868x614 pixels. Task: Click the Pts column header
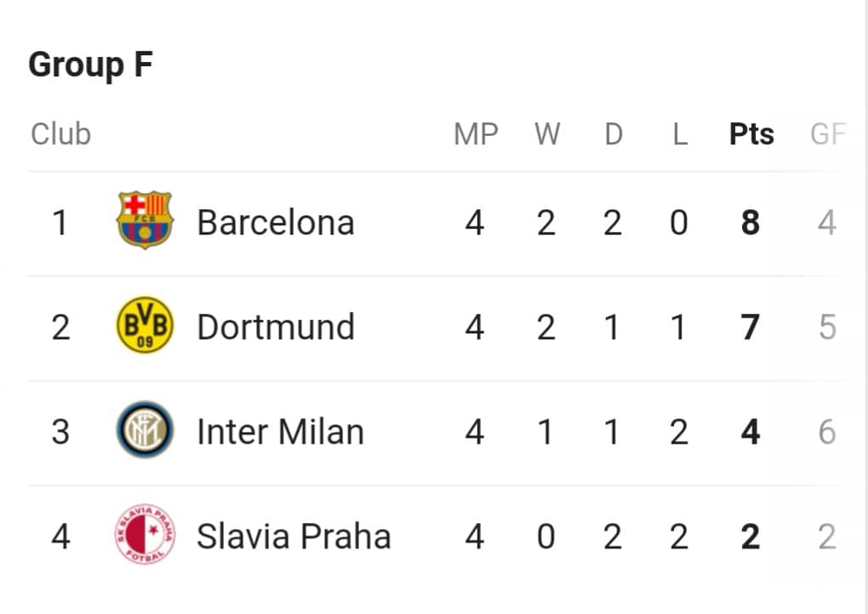click(751, 134)
